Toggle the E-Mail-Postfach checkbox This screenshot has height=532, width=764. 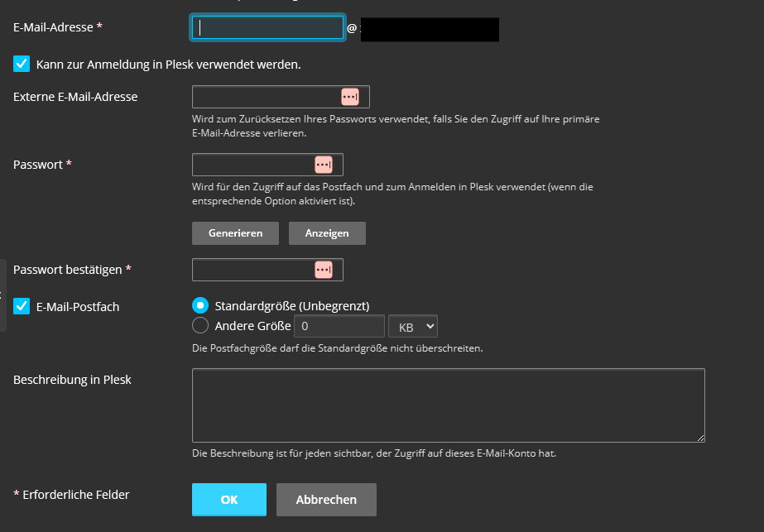[22, 306]
